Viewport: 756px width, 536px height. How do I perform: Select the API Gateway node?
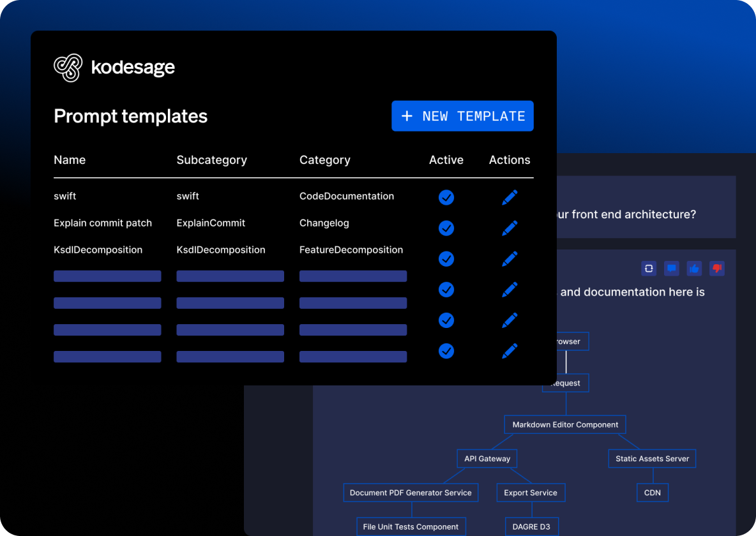tap(487, 458)
